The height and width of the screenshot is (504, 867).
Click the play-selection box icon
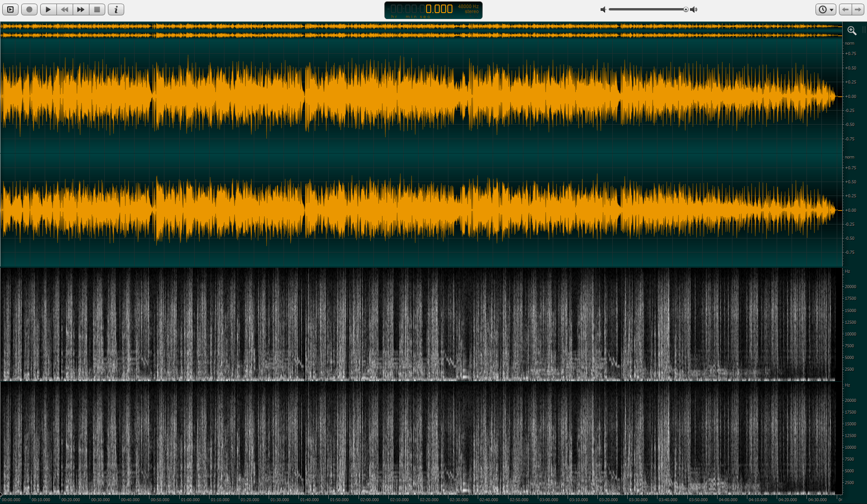(x=10, y=9)
